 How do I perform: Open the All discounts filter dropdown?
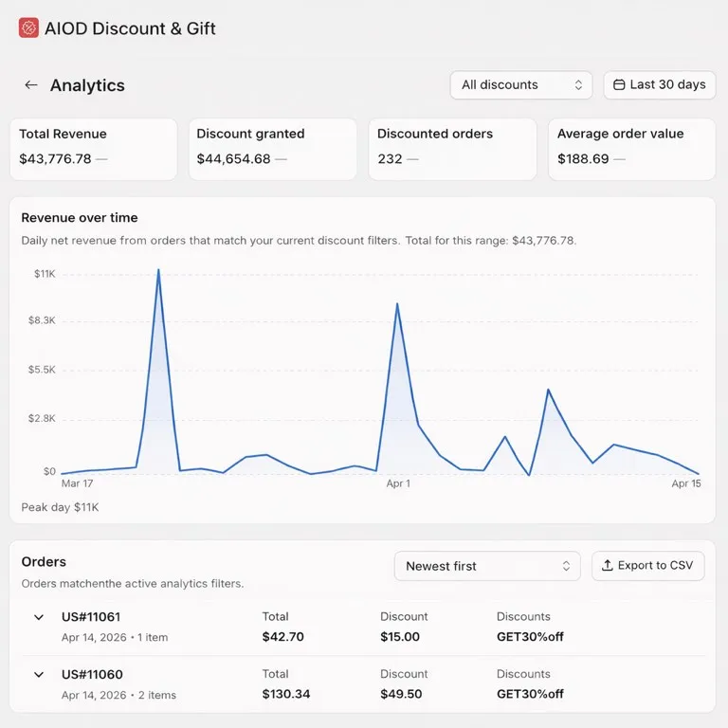tap(521, 85)
